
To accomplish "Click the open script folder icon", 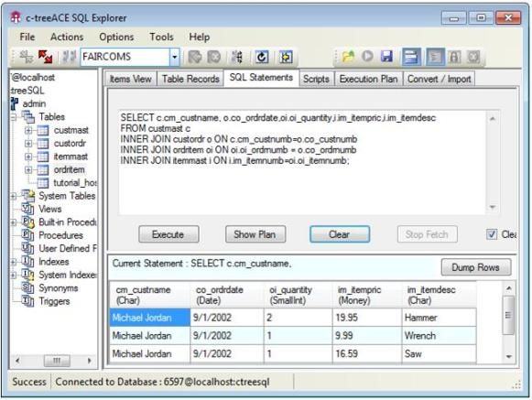I will (349, 57).
